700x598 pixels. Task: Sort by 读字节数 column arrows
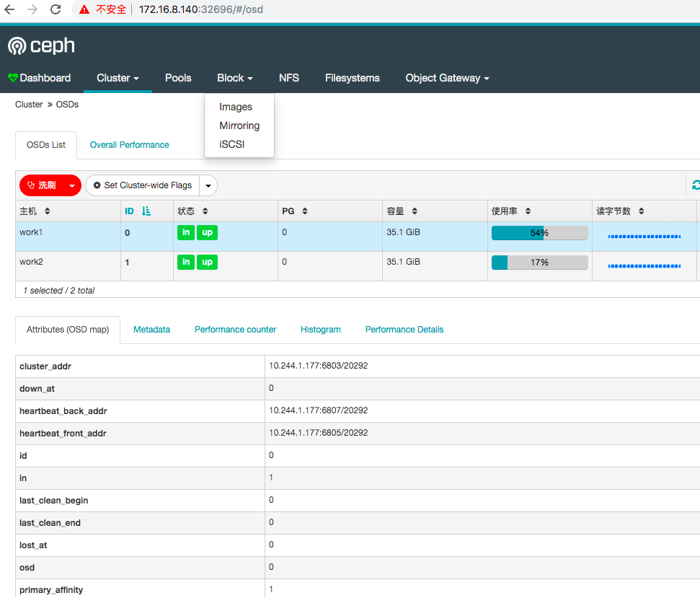tap(642, 211)
